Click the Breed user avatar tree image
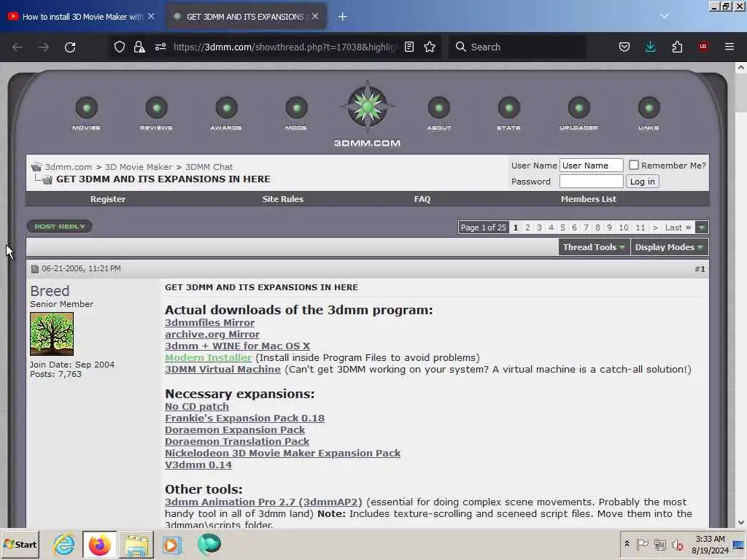The width and height of the screenshot is (747, 560). [52, 334]
